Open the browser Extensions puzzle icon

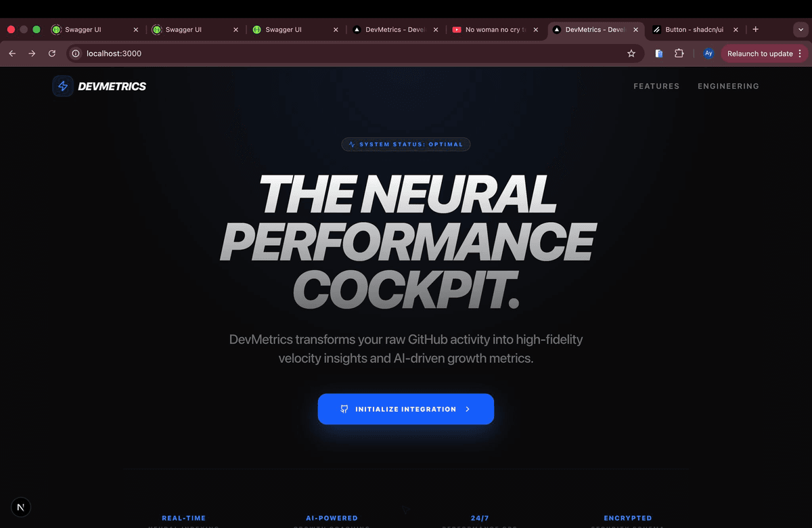click(x=679, y=53)
